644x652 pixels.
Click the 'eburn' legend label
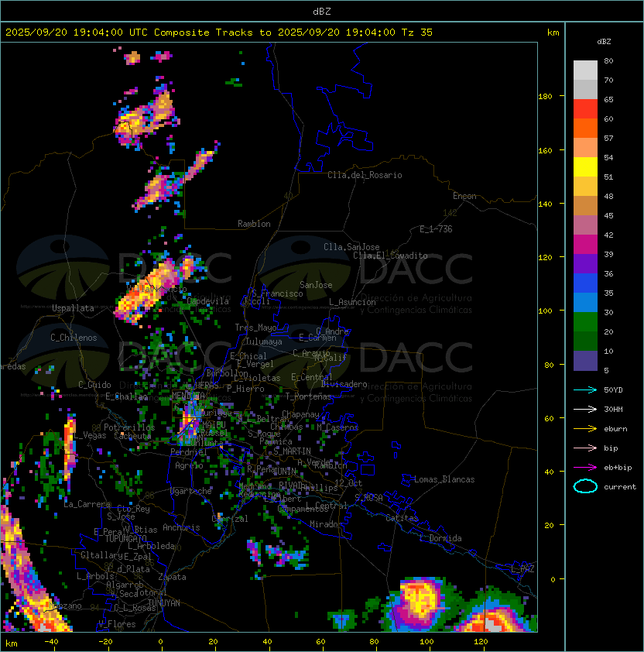(x=615, y=429)
